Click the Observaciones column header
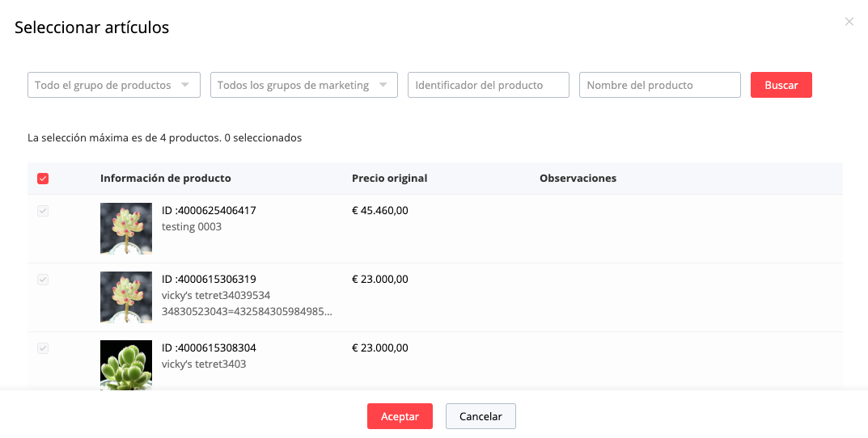The width and height of the screenshot is (868, 438). coord(578,179)
